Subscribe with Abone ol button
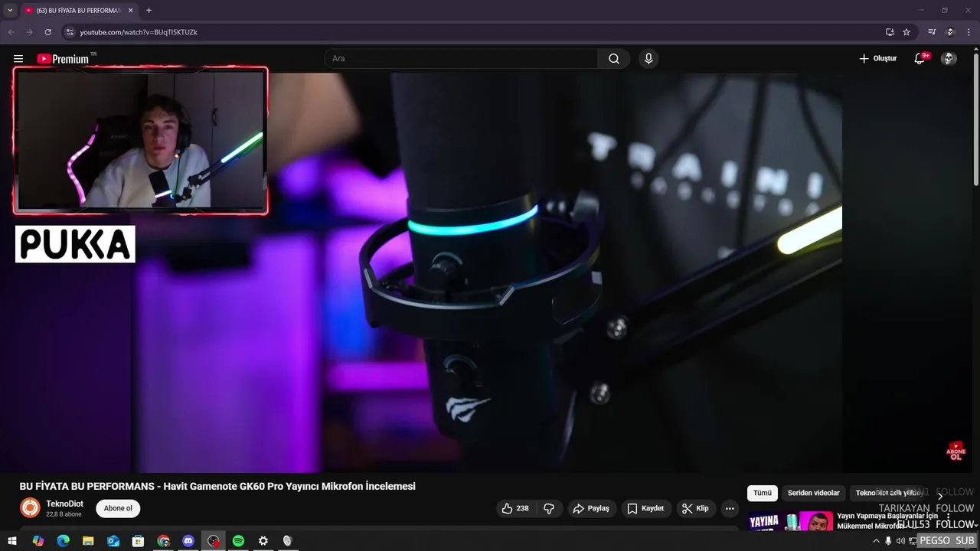This screenshot has height=551, width=980. (x=118, y=508)
